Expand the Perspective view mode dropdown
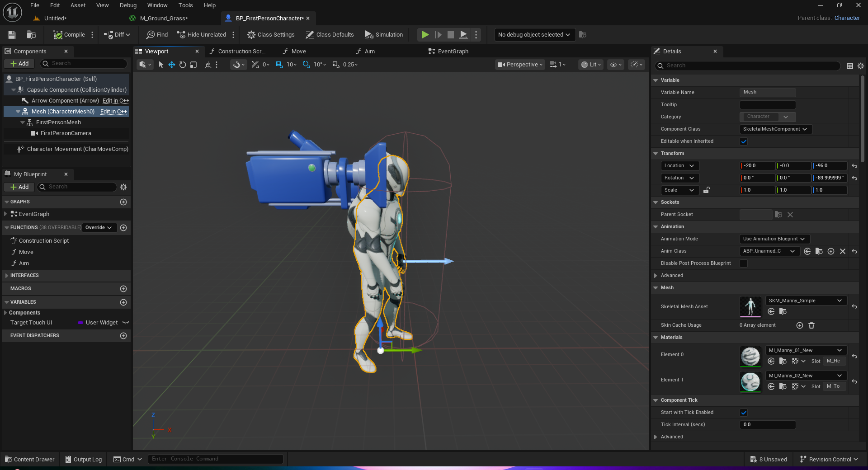Viewport: 868px width, 470px height. tap(520, 65)
